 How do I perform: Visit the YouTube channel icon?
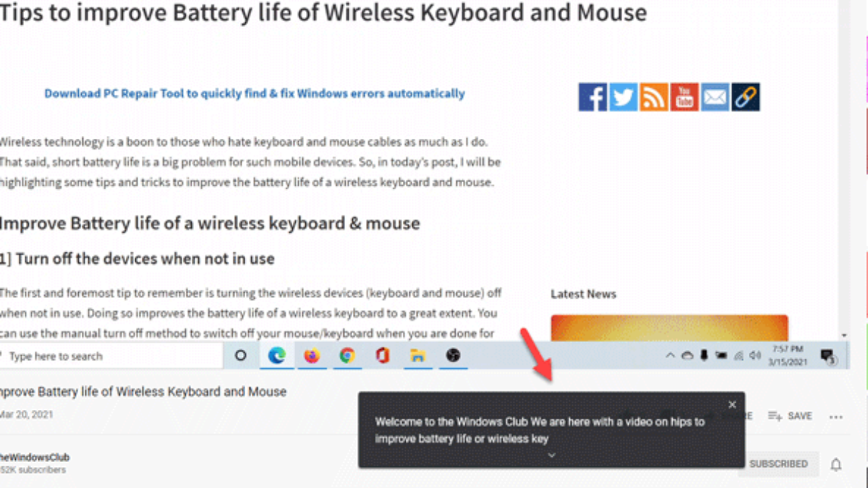(x=684, y=98)
